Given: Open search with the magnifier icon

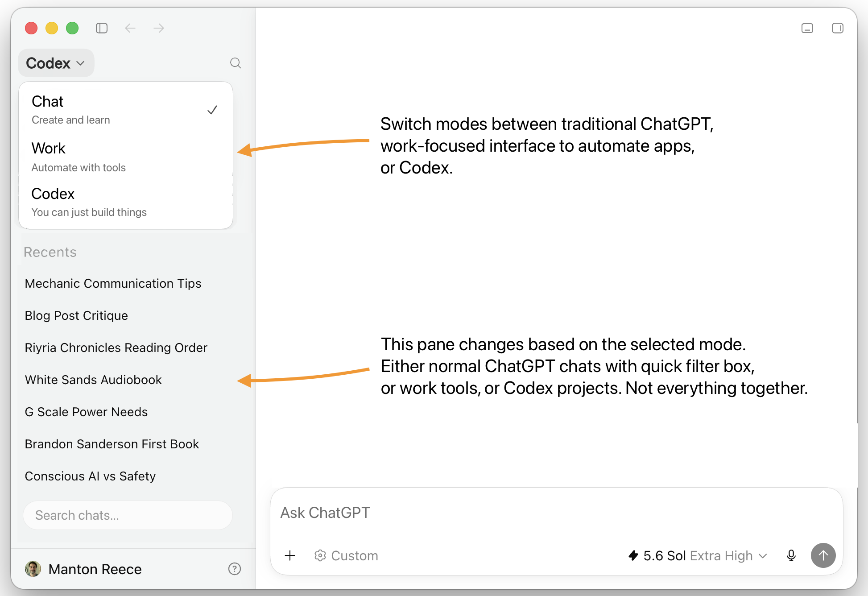Looking at the screenshot, I should pos(236,63).
